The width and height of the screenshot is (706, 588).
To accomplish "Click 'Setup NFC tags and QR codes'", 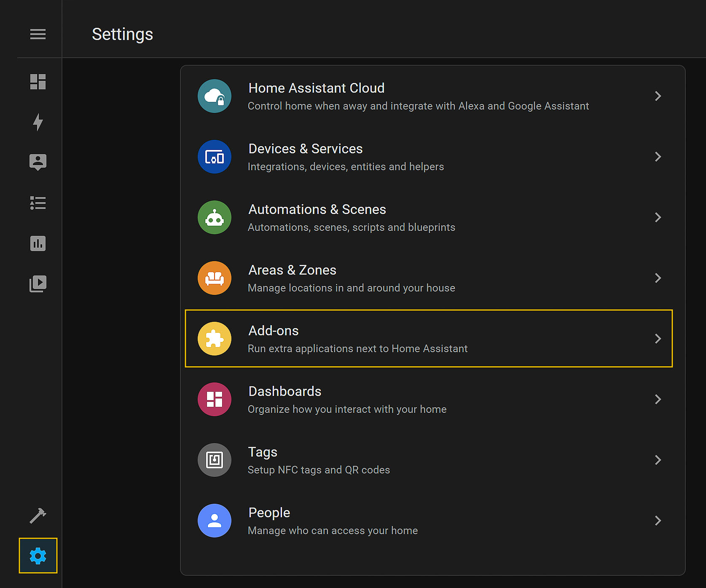I will coord(319,470).
